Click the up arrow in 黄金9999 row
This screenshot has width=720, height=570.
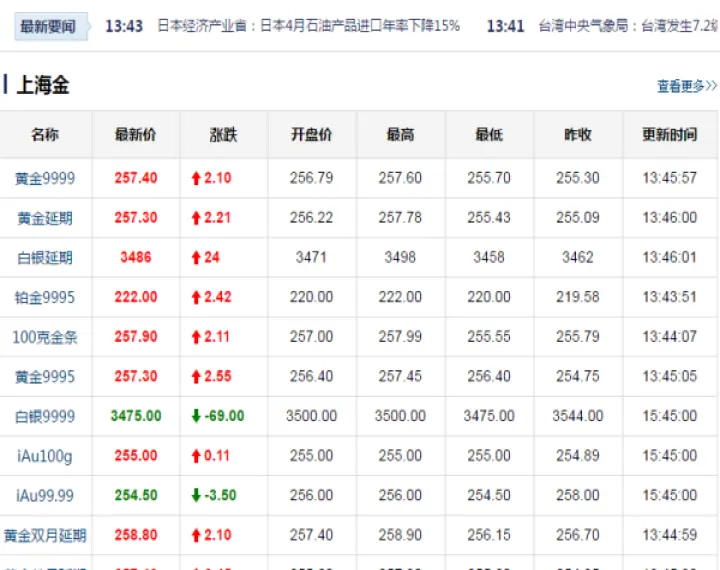click(196, 178)
